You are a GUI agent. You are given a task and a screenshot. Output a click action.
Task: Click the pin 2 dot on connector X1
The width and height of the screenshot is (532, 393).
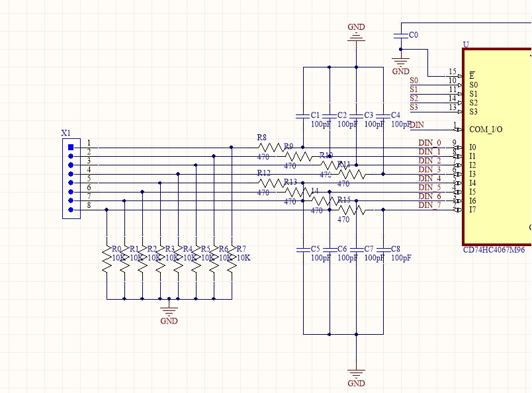71,156
